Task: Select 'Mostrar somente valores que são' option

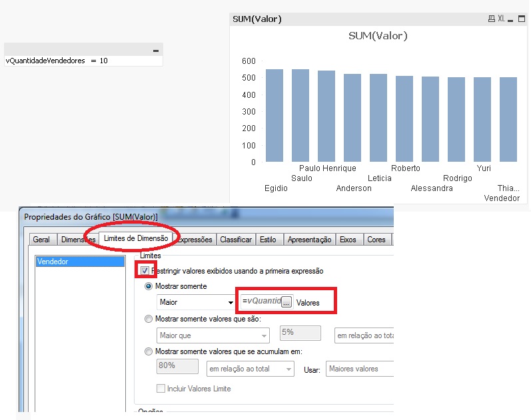Action: point(149,319)
